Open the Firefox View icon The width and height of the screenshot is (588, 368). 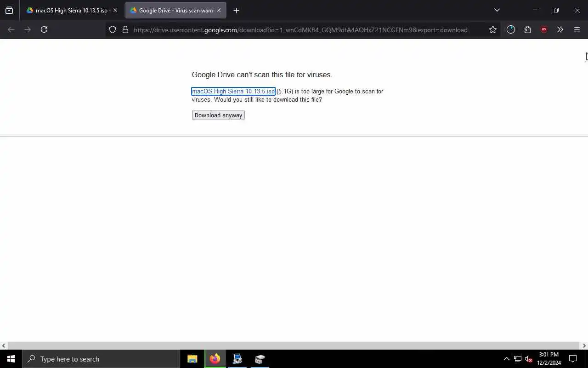coord(9,10)
